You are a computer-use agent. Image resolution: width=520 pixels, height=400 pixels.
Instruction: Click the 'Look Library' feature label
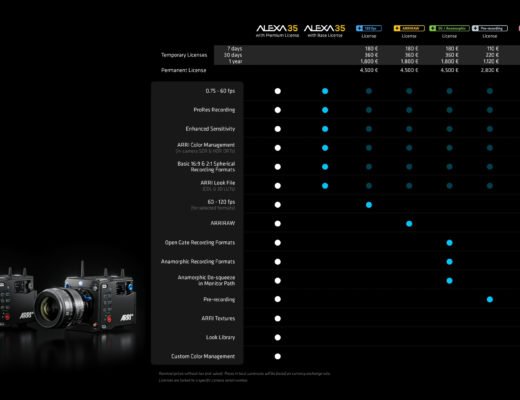point(220,337)
